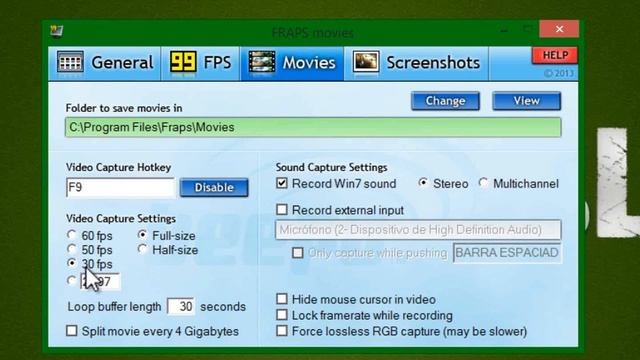Click the Fraps app icon in title bar

tap(56, 31)
